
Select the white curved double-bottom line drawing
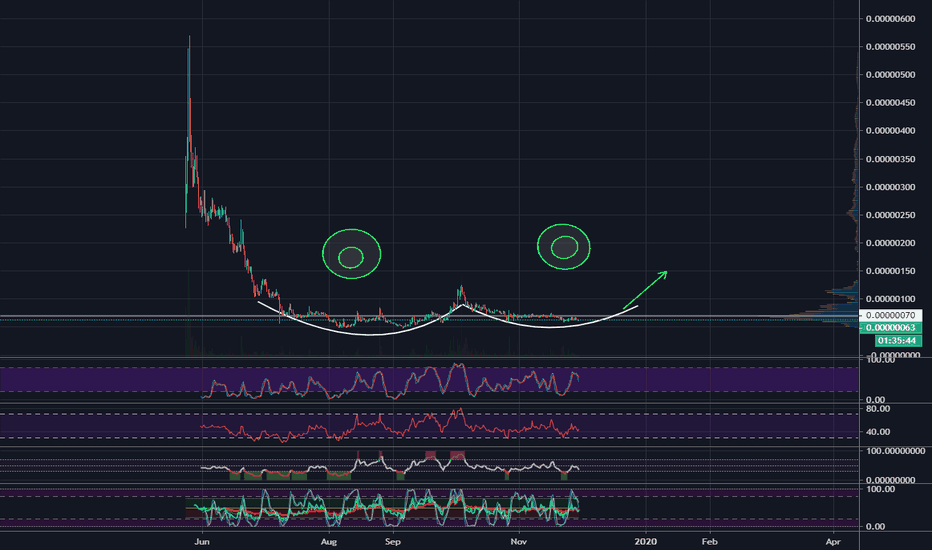coord(448,319)
